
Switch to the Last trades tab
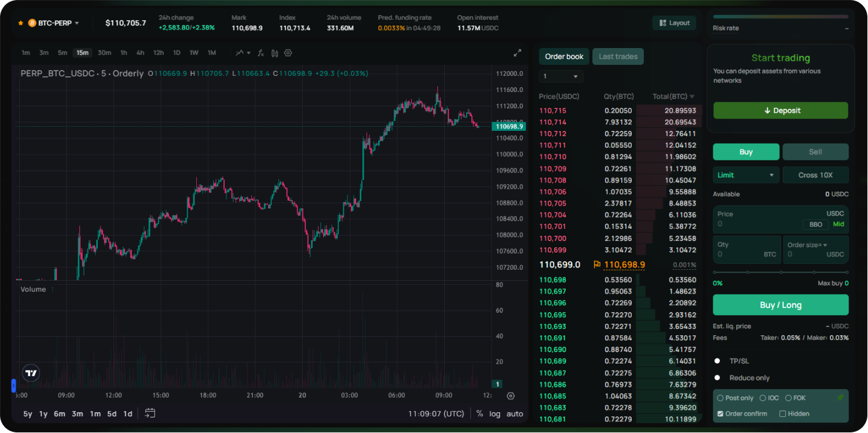point(618,57)
